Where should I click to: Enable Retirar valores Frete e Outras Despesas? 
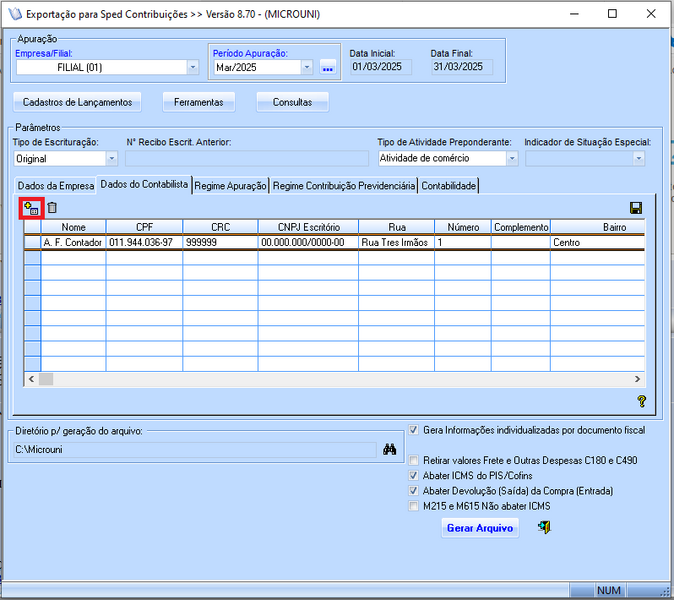414,461
